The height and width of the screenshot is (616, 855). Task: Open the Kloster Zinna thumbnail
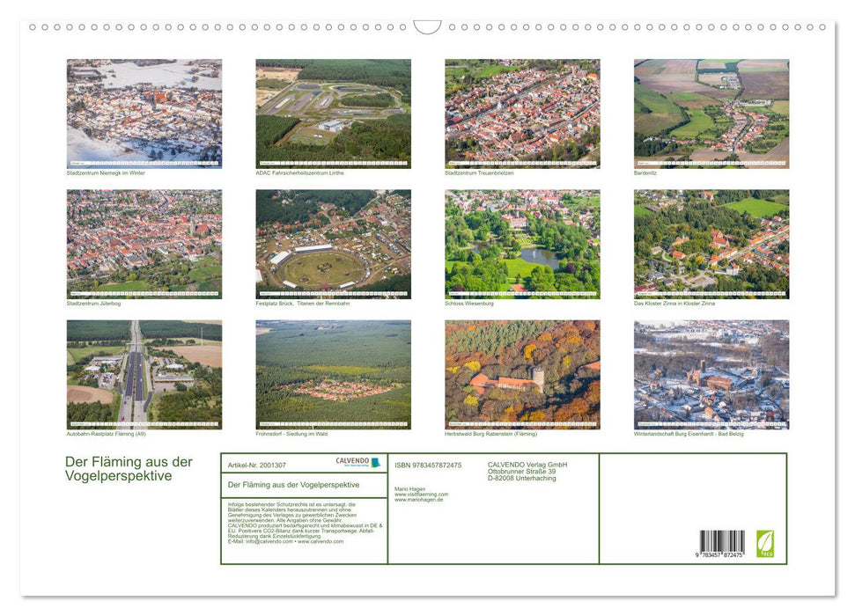(x=711, y=244)
